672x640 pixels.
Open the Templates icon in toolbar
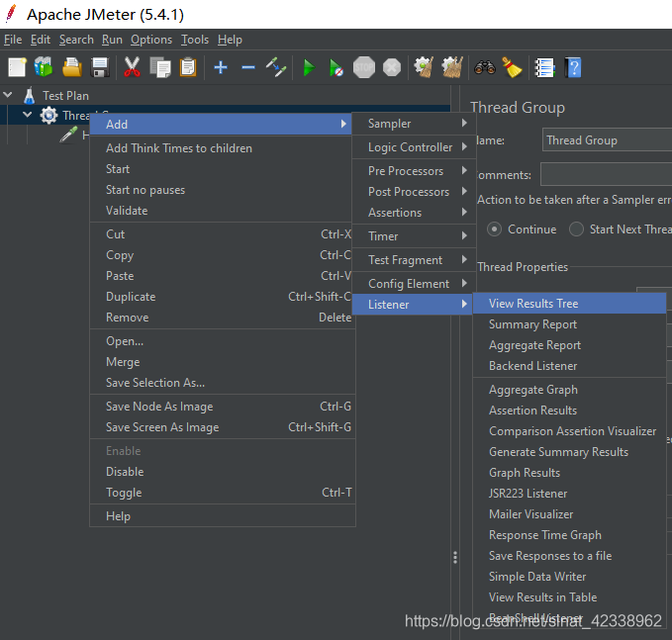tap(44, 67)
